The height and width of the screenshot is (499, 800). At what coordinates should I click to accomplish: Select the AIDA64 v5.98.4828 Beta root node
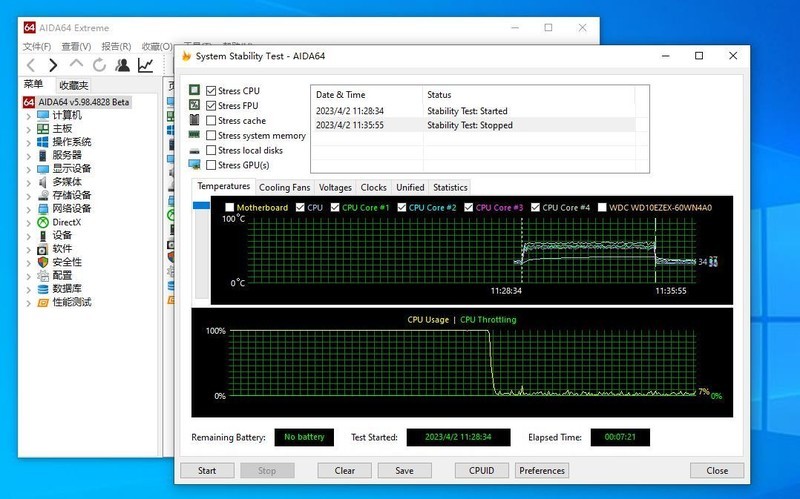click(x=77, y=102)
